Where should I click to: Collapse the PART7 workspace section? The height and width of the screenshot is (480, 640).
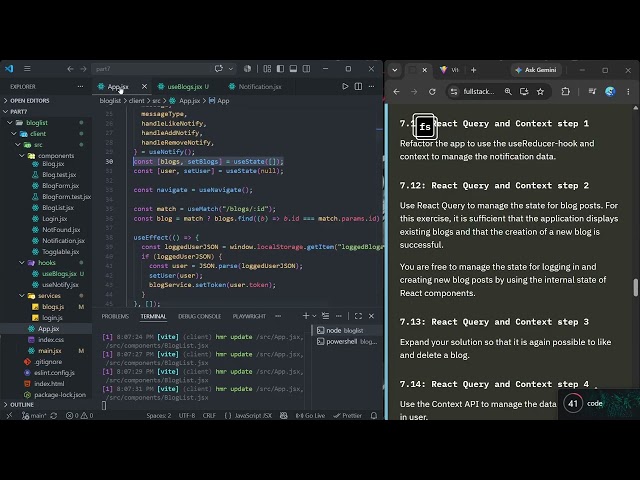pyautogui.click(x=18, y=111)
